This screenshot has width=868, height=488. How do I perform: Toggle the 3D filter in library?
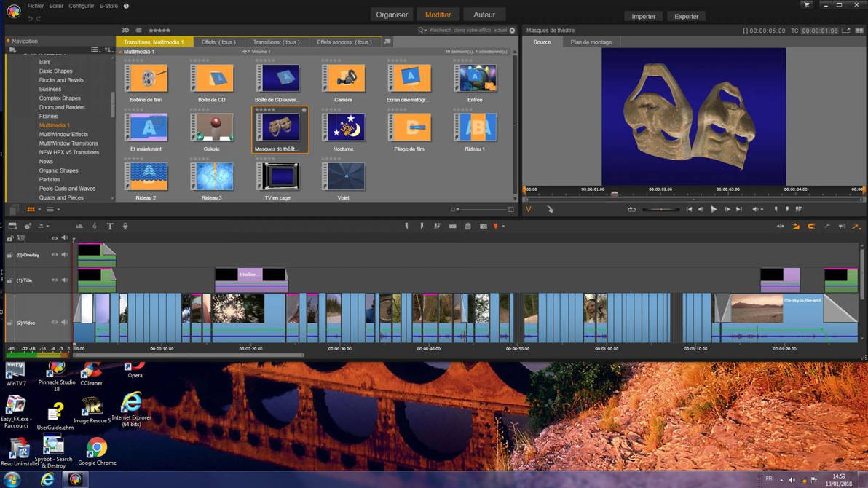coord(125,31)
